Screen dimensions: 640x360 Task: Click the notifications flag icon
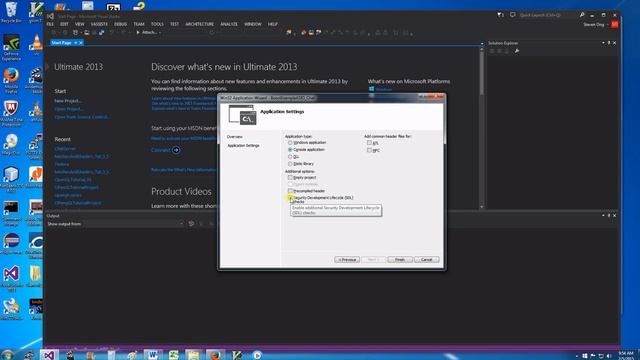500,15
